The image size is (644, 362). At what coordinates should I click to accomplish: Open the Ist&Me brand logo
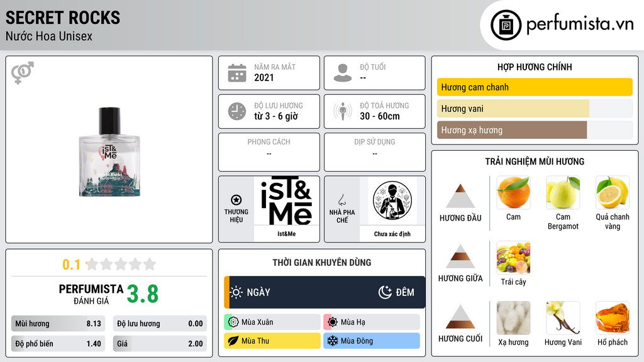[x=287, y=200]
